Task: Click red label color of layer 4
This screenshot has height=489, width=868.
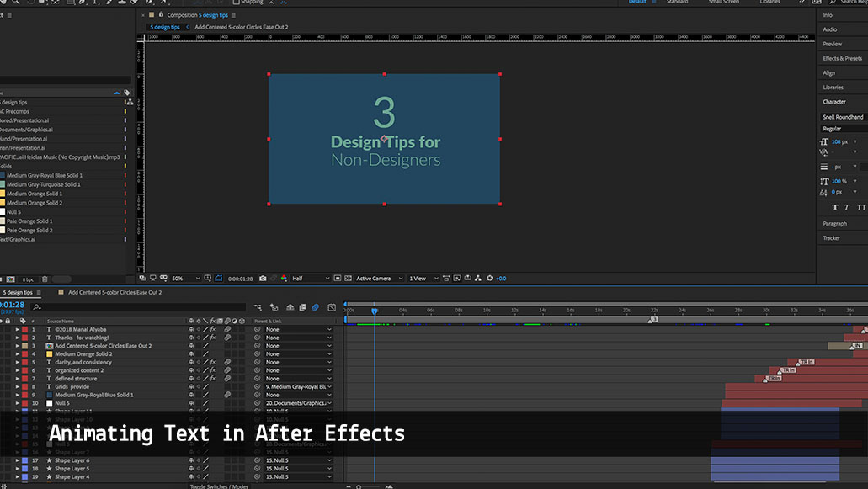Action: (25, 354)
